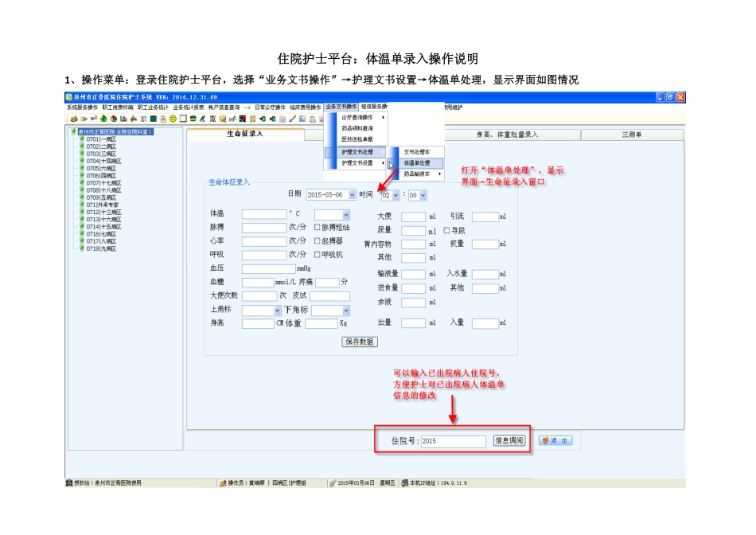Switch to the 身高、体重批量录入 tab
The height and width of the screenshot is (535, 756).
pos(507,135)
